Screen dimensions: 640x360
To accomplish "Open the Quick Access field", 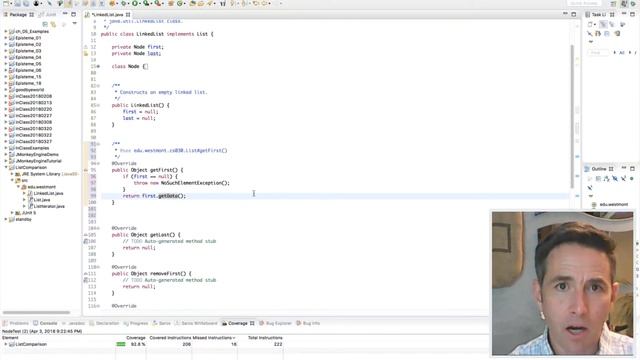I will pos(584,3).
